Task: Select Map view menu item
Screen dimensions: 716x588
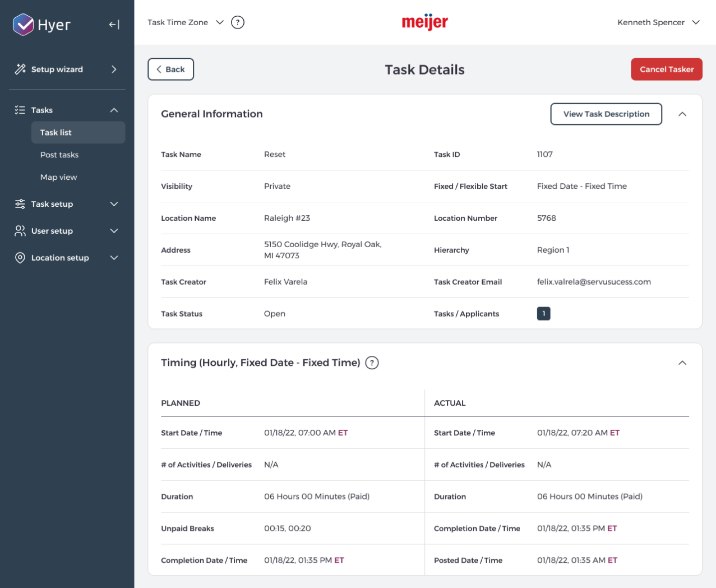Action: [58, 176]
